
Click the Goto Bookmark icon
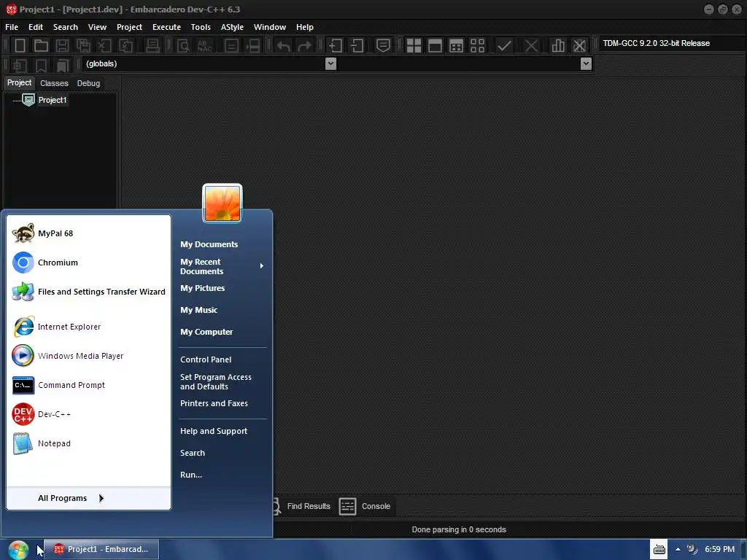[63, 65]
